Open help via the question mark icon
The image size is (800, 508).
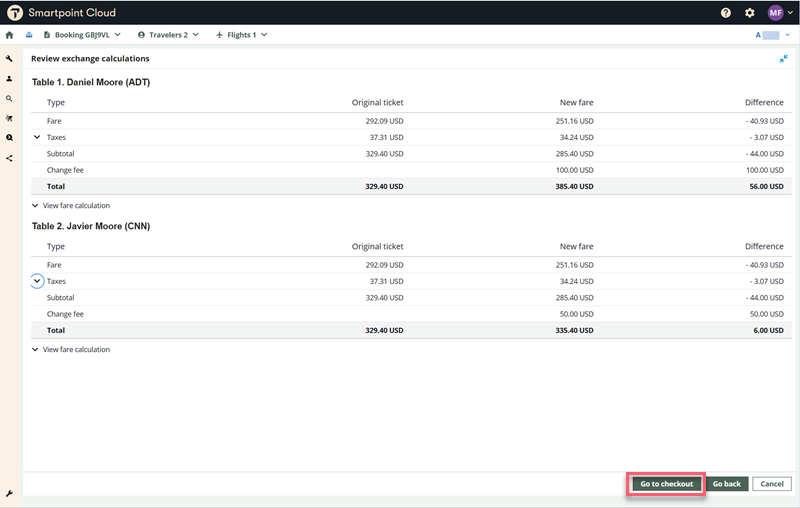click(726, 13)
